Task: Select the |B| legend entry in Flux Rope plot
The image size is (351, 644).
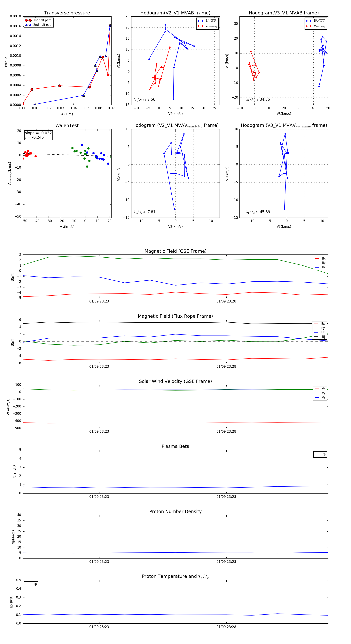Action: [x=320, y=337]
